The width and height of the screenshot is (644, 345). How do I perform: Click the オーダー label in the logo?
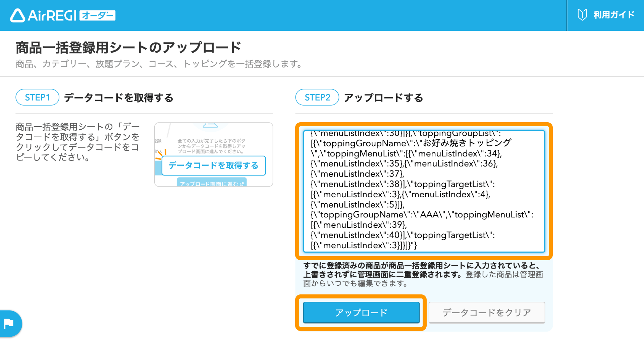98,15
